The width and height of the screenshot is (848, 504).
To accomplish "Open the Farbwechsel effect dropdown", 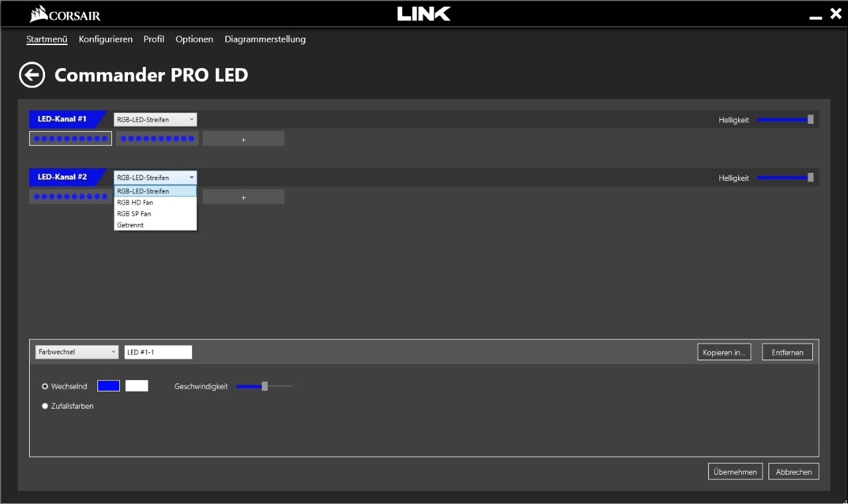I will (x=76, y=352).
